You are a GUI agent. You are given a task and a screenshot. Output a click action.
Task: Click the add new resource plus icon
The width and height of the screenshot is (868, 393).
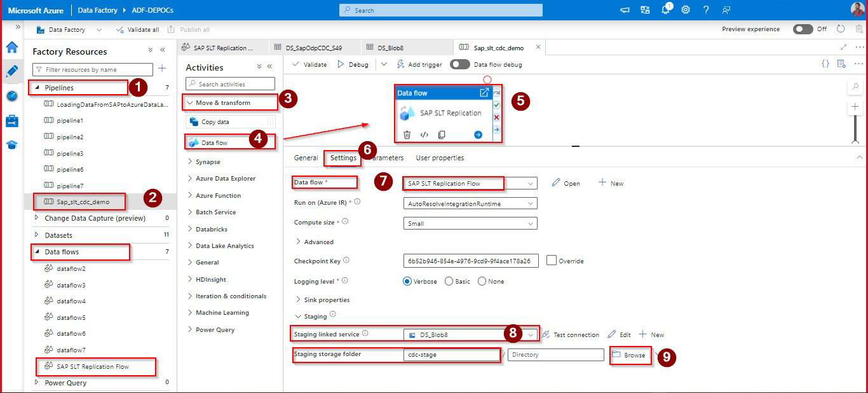(x=162, y=69)
